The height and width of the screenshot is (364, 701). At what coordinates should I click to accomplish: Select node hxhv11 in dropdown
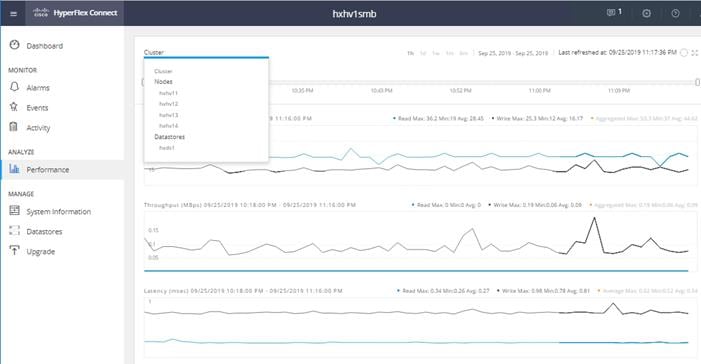click(169, 93)
